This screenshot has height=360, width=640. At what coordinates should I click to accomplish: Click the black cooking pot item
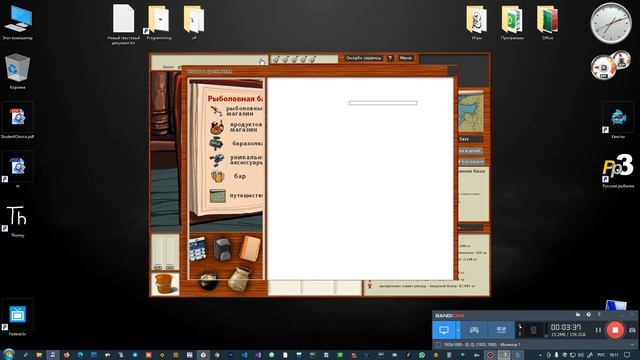pos(208,280)
